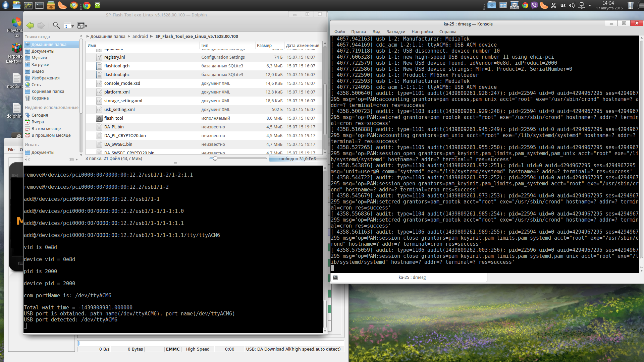This screenshot has width=644, height=362.
Task: Open the Klipper scissors clipboard icon
Action: [553, 5]
